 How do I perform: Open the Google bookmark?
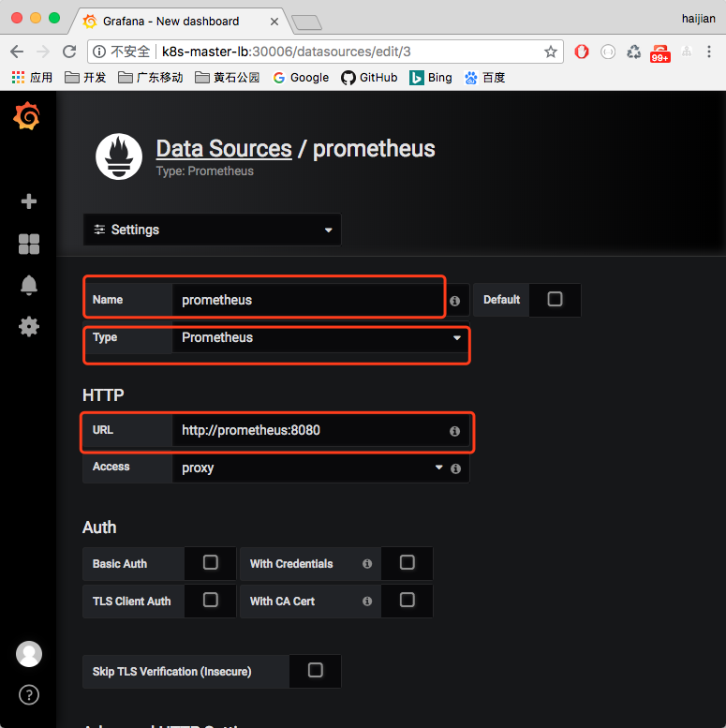tap(301, 78)
